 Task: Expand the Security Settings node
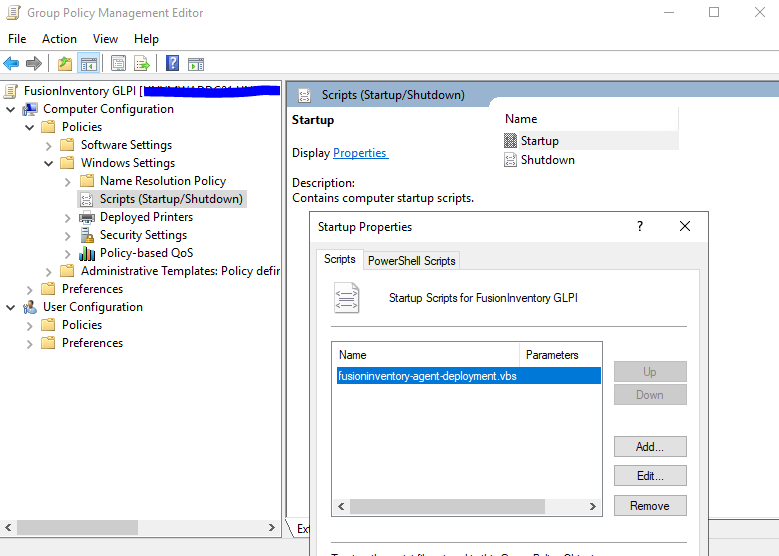pyautogui.click(x=68, y=236)
